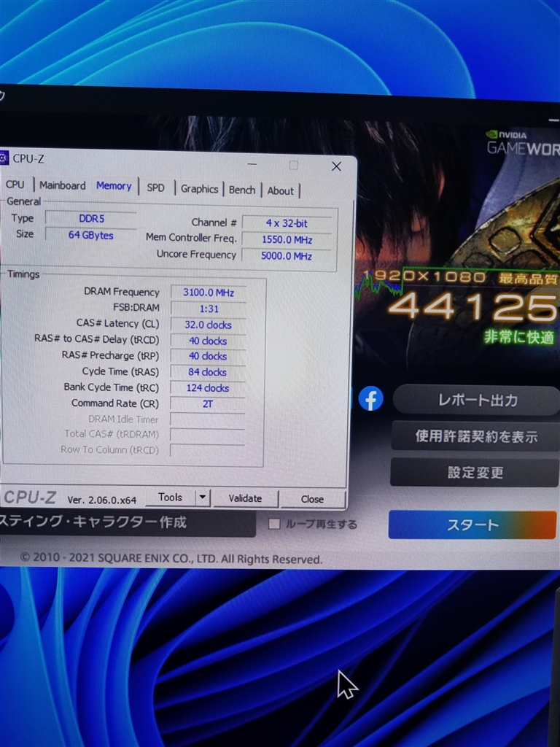Click the Close button in CPU-Z footer
This screenshot has height=747, width=560.
[x=312, y=499]
